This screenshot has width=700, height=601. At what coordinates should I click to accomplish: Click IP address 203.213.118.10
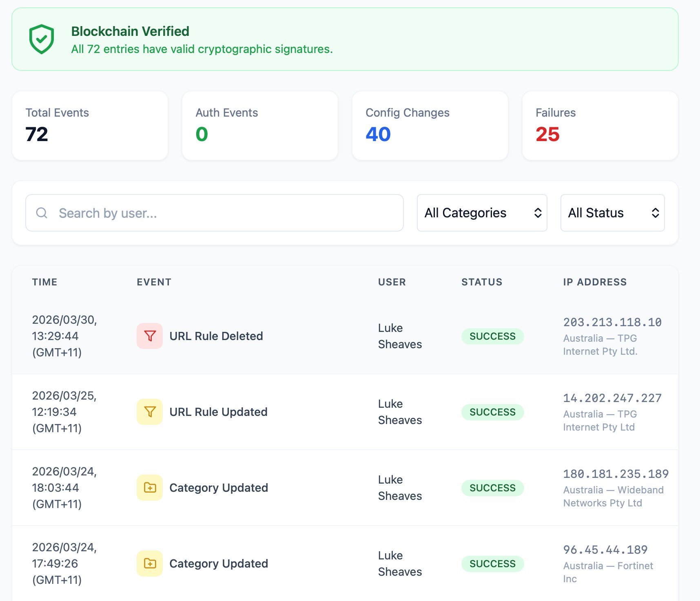612,323
